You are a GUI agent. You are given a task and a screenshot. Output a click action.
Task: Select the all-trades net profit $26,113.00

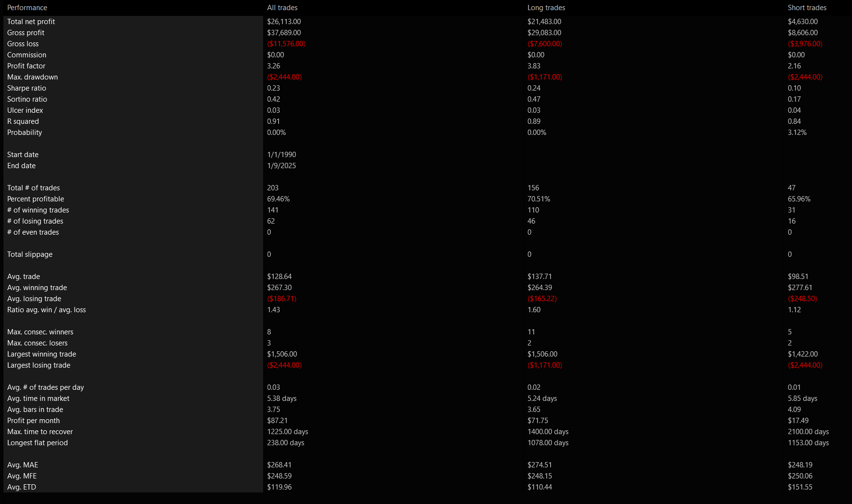tap(284, 22)
